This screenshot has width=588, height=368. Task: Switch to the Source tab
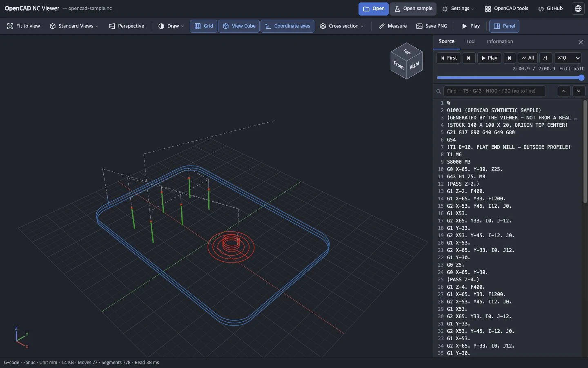446,42
